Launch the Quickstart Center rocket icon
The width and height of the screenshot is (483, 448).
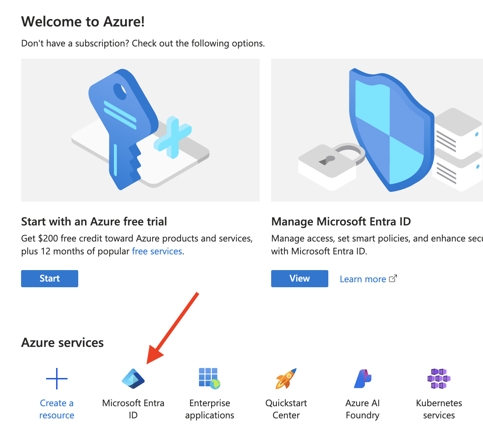[x=286, y=379]
